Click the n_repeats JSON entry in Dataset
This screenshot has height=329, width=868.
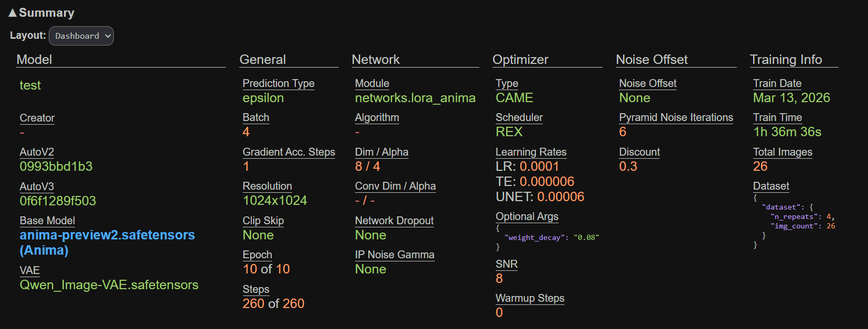click(802, 217)
